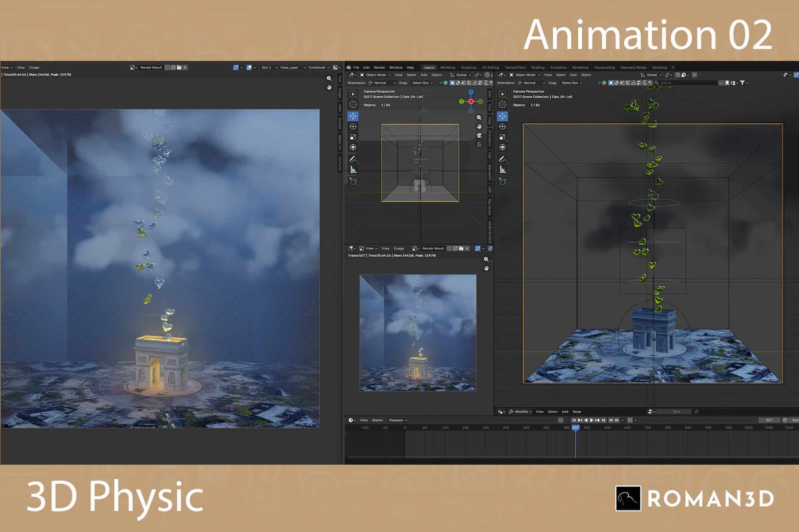Toggle the camera lock to view icon

click(x=479, y=144)
